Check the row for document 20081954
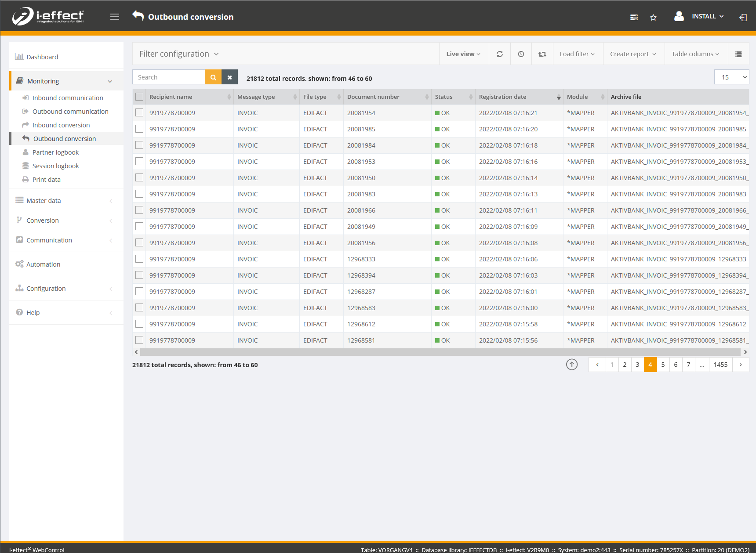Image resolution: width=756 pixels, height=553 pixels. pyautogui.click(x=139, y=113)
